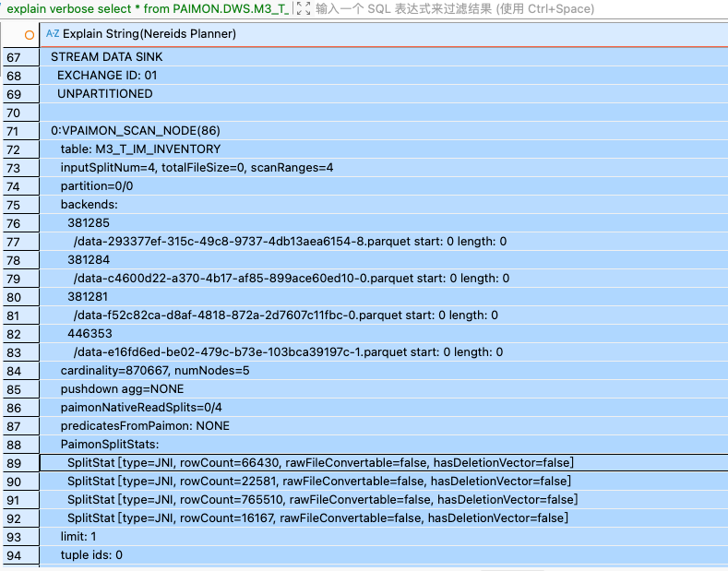Image resolution: width=728 pixels, height=571 pixels.
Task: Select the limit: 1 row
Action: pyautogui.click(x=78, y=537)
